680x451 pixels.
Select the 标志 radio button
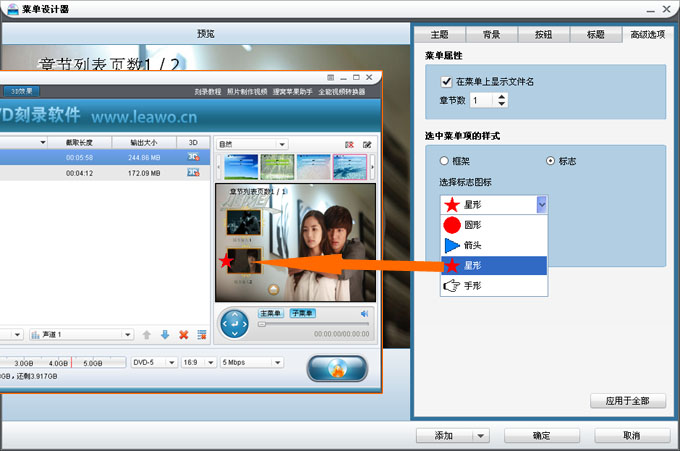[550, 161]
